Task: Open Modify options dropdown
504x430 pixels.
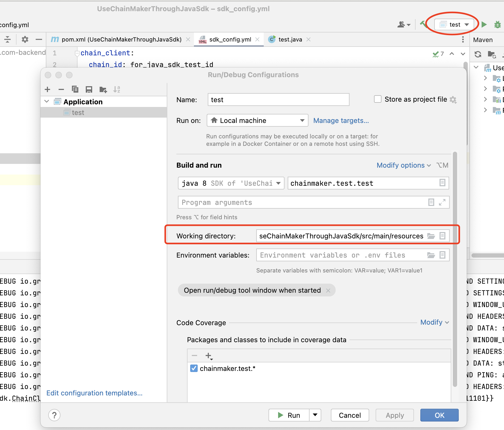Action: click(x=404, y=165)
